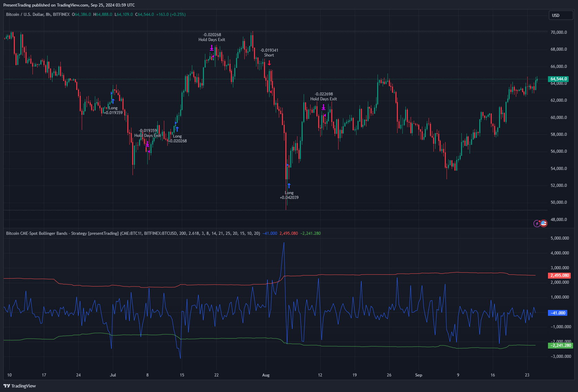The height and width of the screenshot is (392, 578).
Task: Click the 70,000.0 price axis label
Action: (559, 32)
